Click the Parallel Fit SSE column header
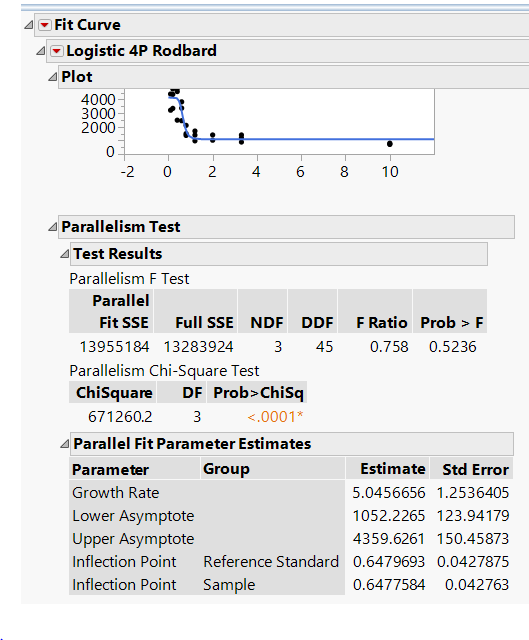 click(120, 311)
